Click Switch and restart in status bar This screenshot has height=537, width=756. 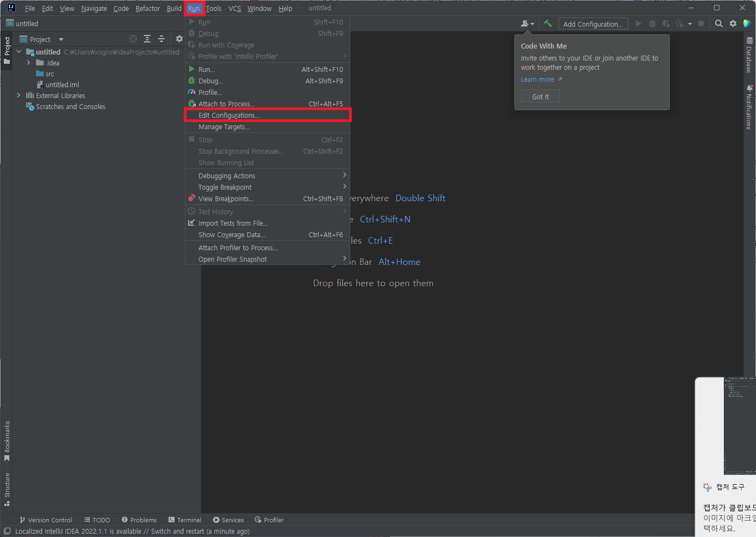[177, 532]
